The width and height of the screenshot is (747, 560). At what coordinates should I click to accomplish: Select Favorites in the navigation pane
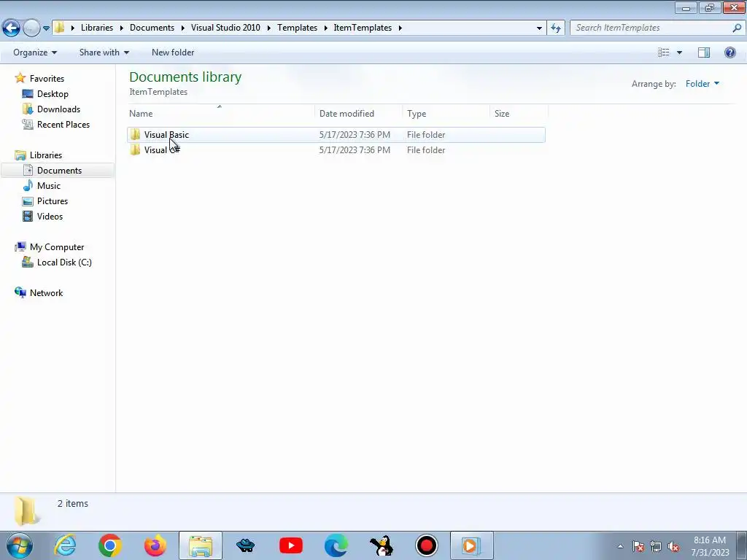point(47,79)
